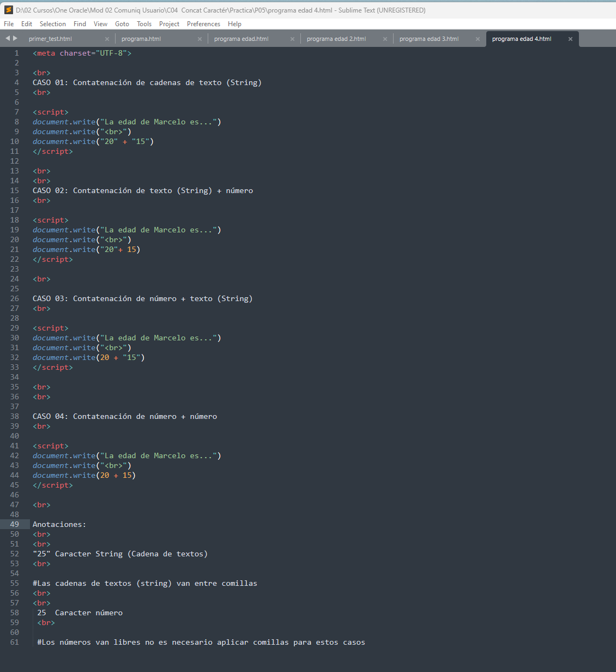
Task: Click the file path in the title bar
Action: (x=174, y=10)
